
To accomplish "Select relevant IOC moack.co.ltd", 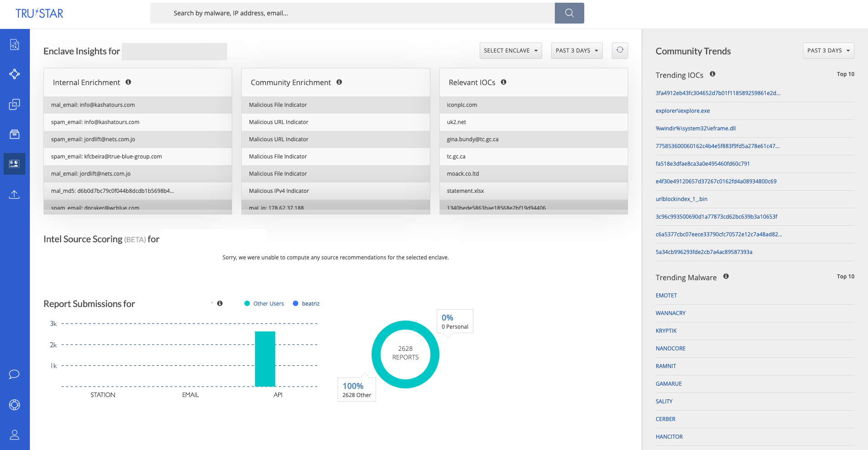I will 534,174.
